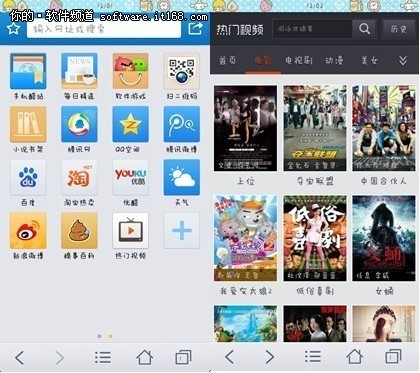The height and width of the screenshot is (373, 420).
Task: Open the 每日精选 news icon
Action: 79,71
